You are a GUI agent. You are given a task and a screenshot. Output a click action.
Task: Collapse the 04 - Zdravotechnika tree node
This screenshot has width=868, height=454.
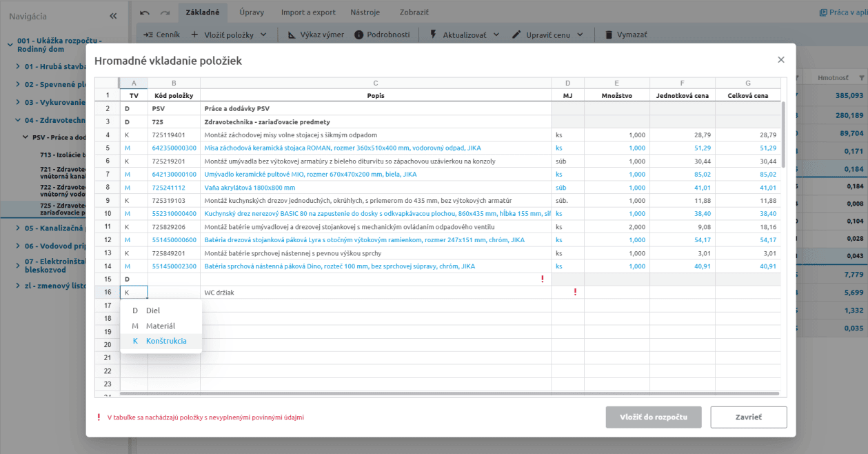18,120
